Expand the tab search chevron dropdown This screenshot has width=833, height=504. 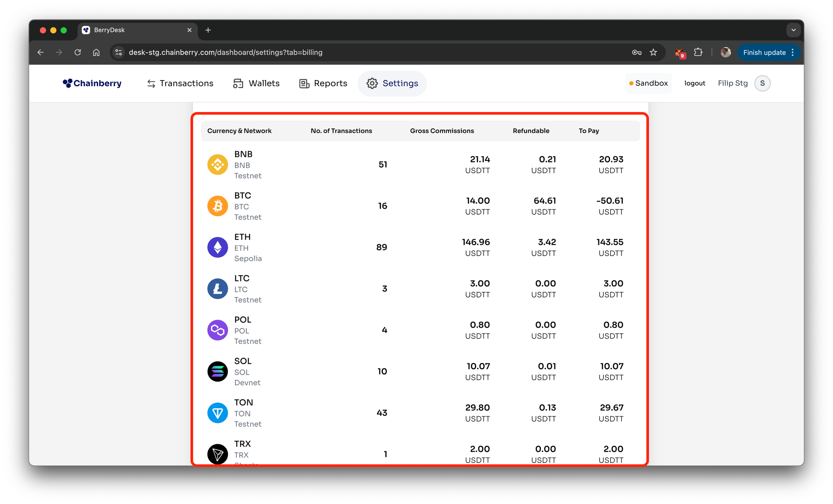tap(793, 30)
